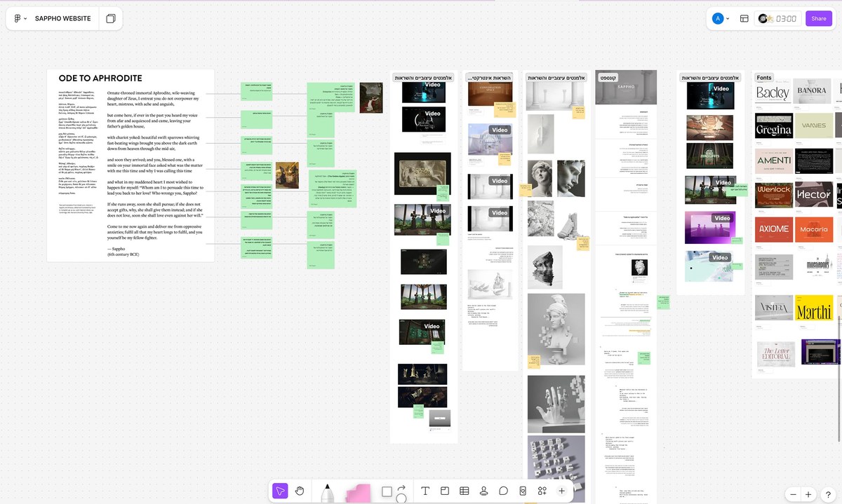
Task: Select the Move cursor tool
Action: pos(280,491)
